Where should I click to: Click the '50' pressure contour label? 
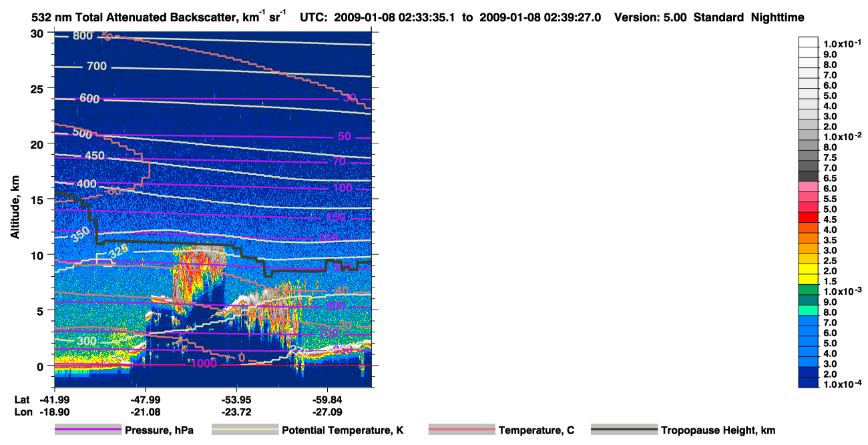coord(345,136)
